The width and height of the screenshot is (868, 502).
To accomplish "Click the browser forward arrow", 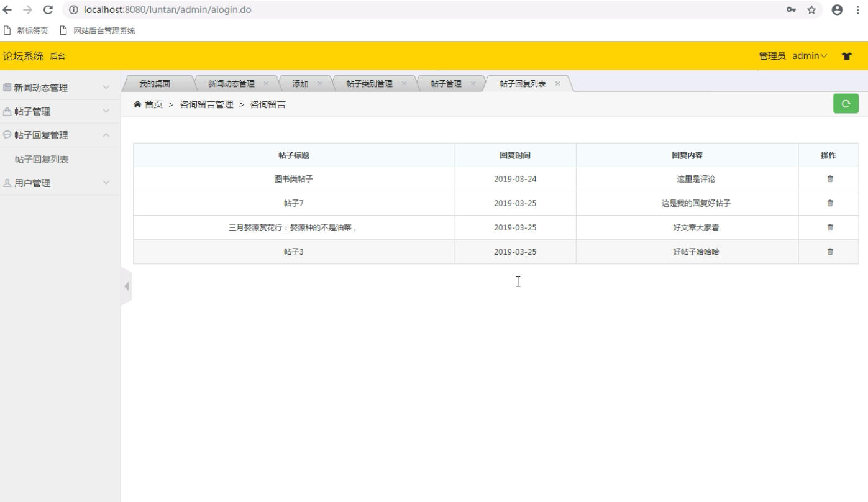I will (27, 10).
